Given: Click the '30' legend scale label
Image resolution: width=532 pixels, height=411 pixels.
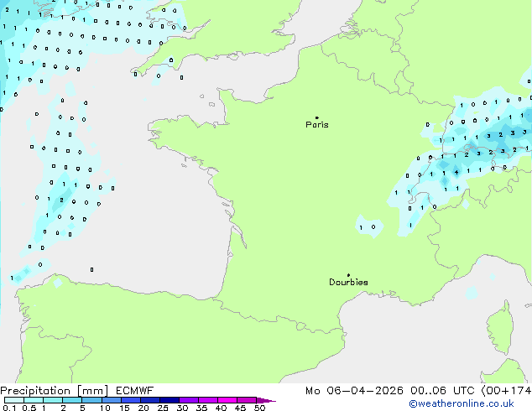Looking at the screenshot, I should [x=182, y=408].
